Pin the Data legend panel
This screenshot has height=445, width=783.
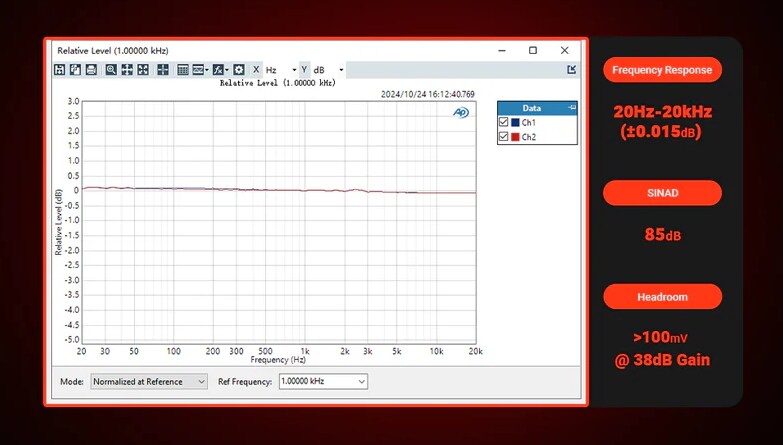[x=572, y=108]
